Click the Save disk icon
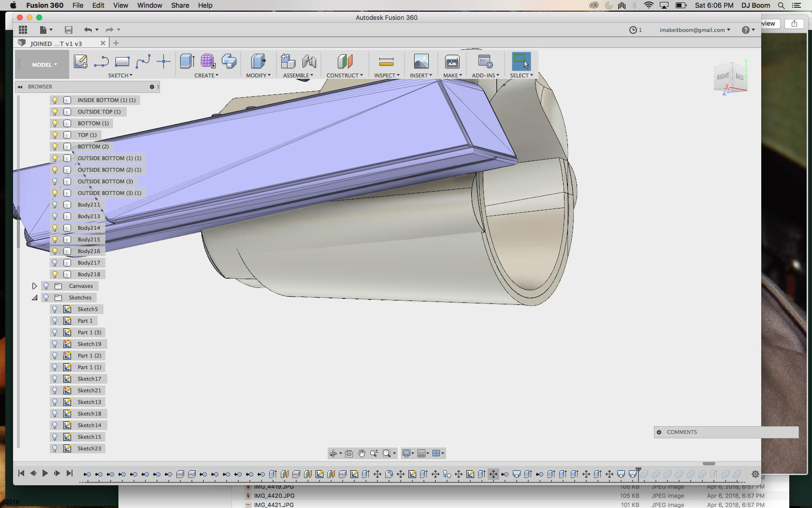 (69, 30)
